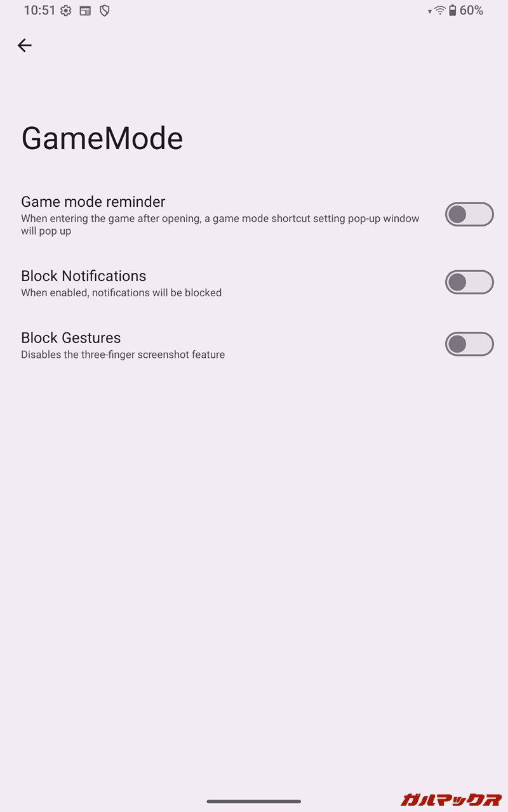Select the Block Notifications label
The image size is (508, 812).
tap(84, 276)
